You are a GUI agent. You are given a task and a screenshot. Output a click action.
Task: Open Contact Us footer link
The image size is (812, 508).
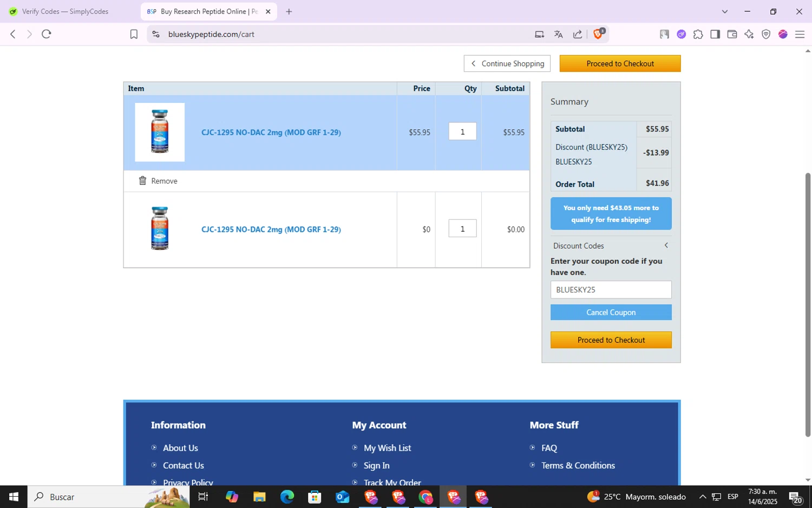click(x=184, y=465)
